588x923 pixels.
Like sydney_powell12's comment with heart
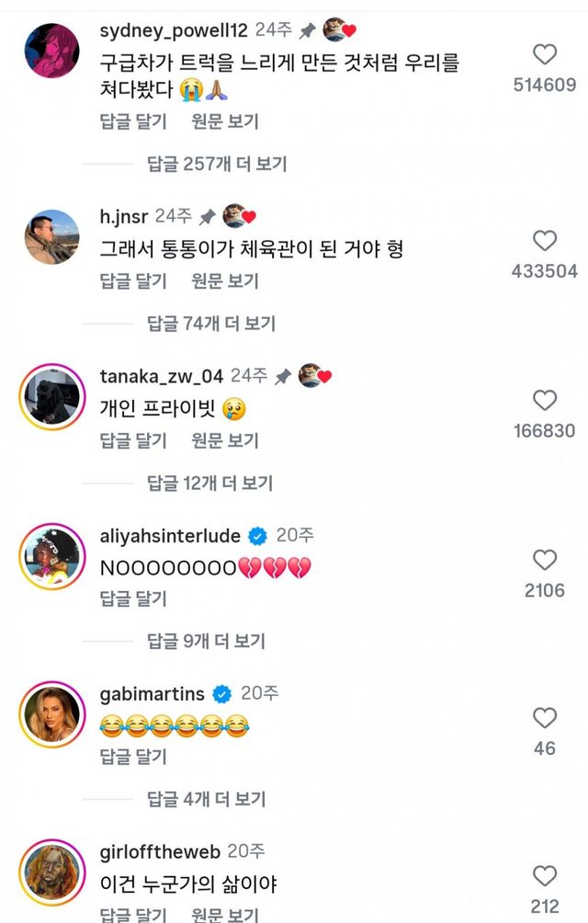coord(545,54)
